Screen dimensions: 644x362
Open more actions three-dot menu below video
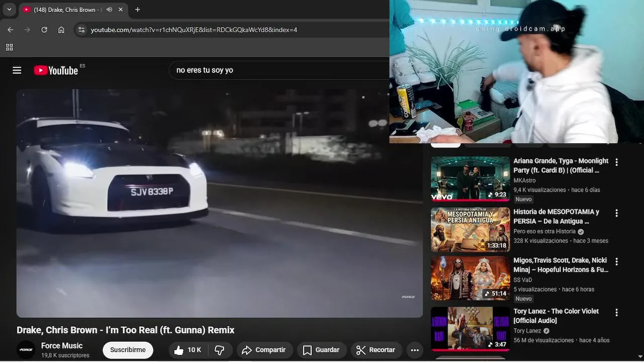point(415,350)
